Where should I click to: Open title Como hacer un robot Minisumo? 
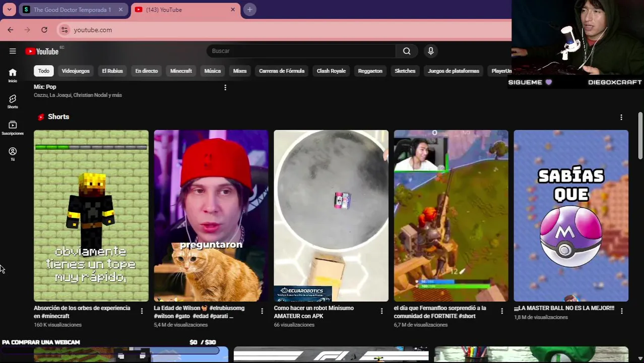pyautogui.click(x=314, y=312)
